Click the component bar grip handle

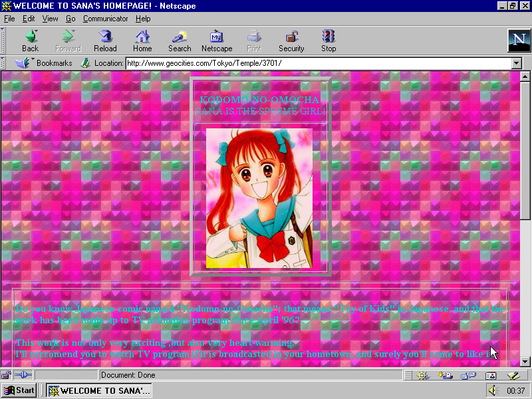point(408,375)
